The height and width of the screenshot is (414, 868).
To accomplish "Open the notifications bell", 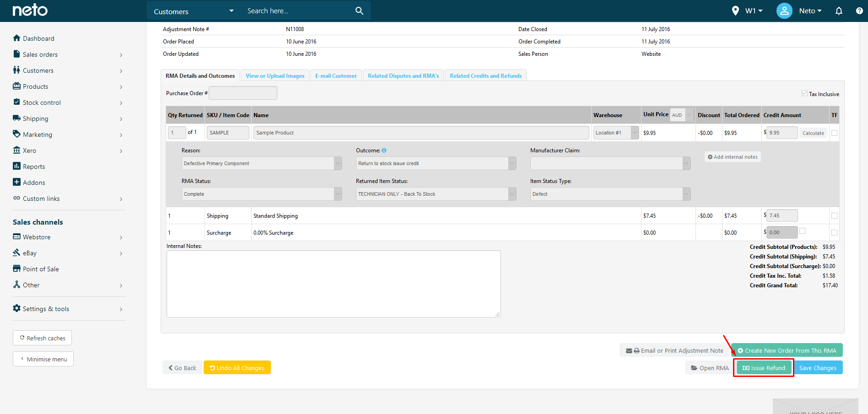I will [x=839, y=11].
